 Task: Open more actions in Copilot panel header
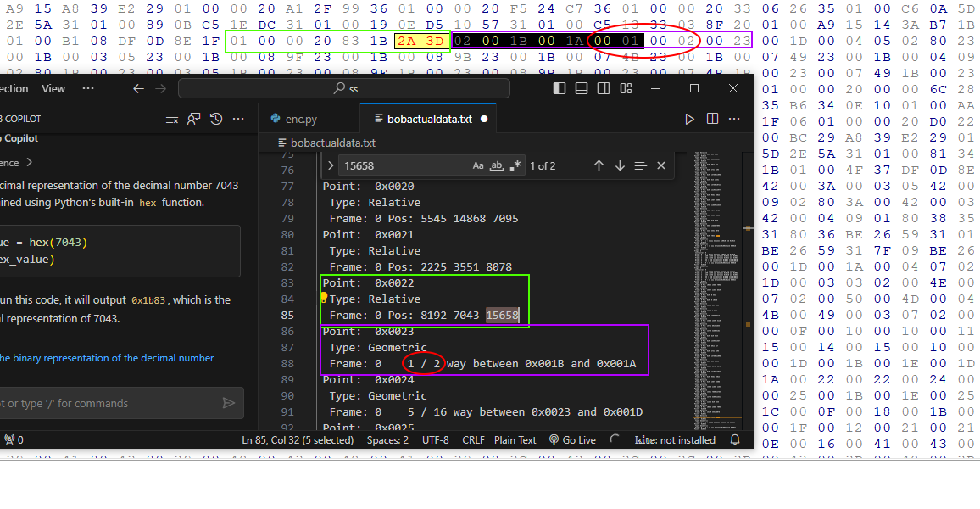[238, 119]
